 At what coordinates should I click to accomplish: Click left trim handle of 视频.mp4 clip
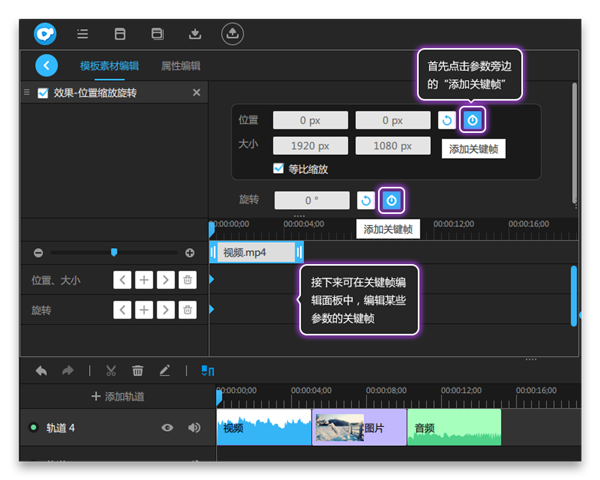pos(213,253)
